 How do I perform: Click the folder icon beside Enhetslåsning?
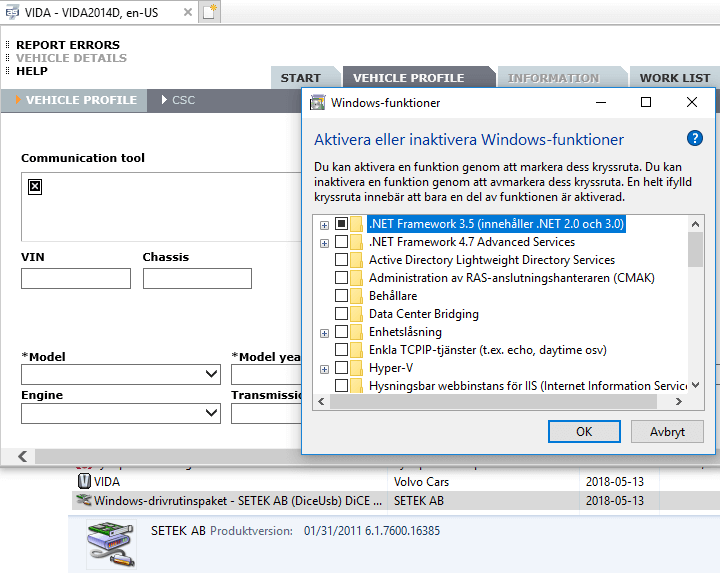(x=356, y=332)
